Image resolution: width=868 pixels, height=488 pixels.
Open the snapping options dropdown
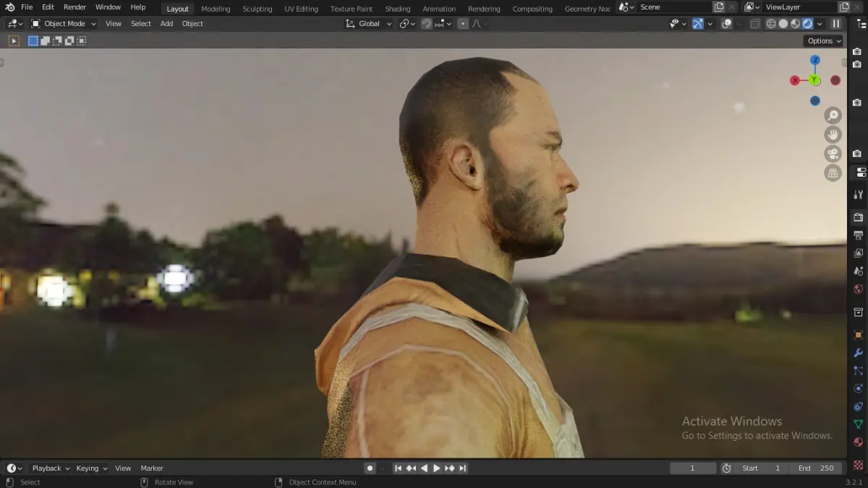pyautogui.click(x=443, y=23)
